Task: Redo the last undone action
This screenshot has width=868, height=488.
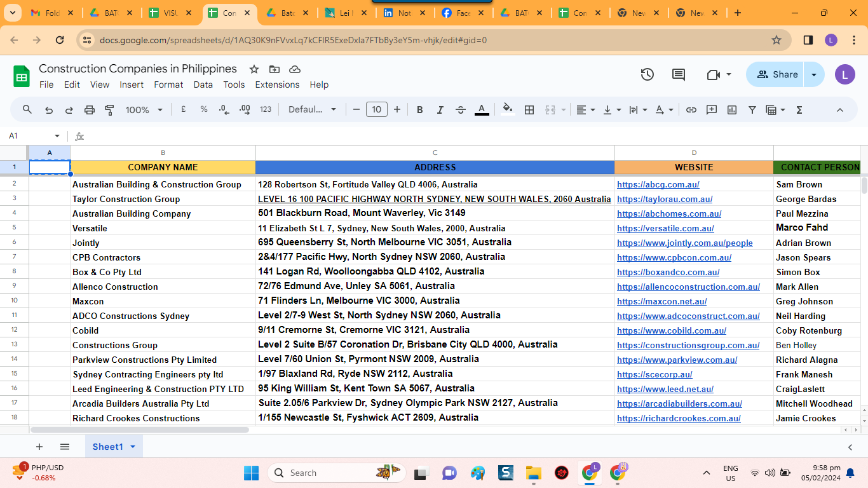Action: click(69, 110)
